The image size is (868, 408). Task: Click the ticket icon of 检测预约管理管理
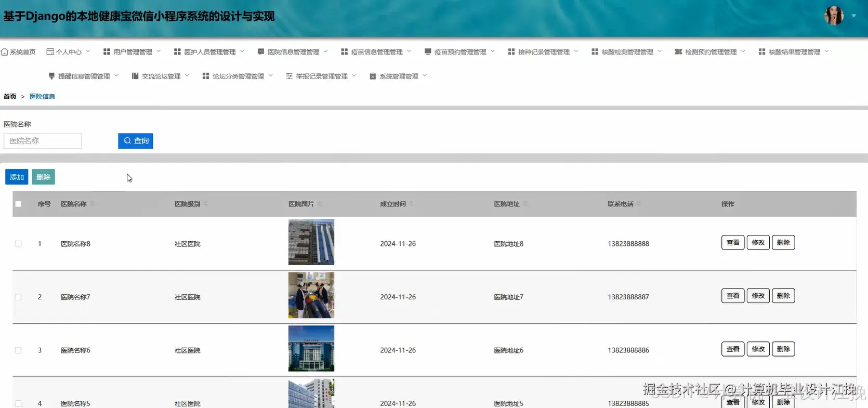point(678,52)
